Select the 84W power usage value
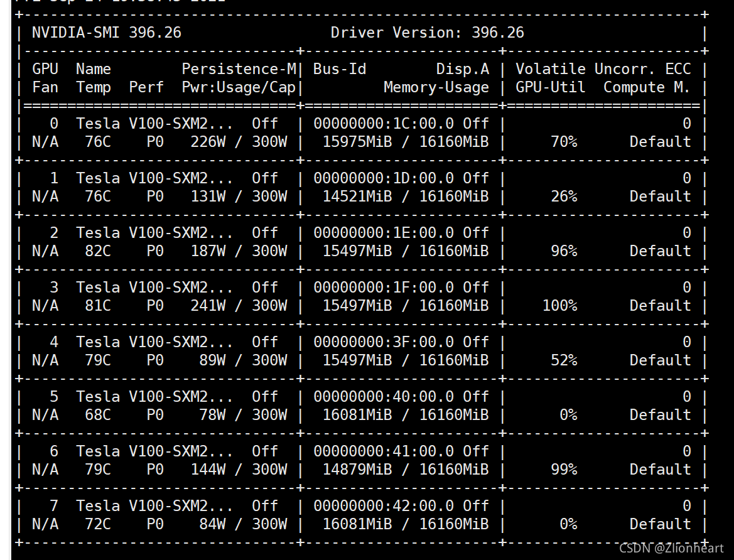This screenshot has height=560, width=734. 212,524
